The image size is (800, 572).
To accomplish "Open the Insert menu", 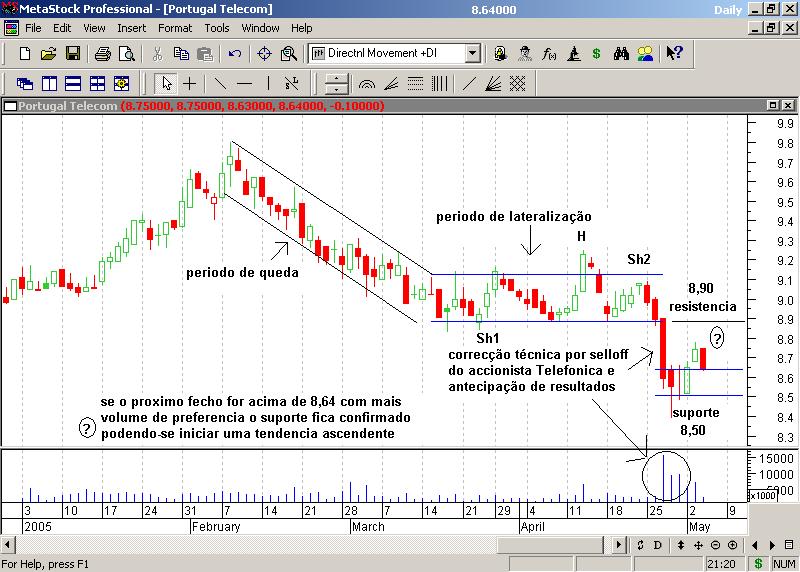I will pos(132,28).
